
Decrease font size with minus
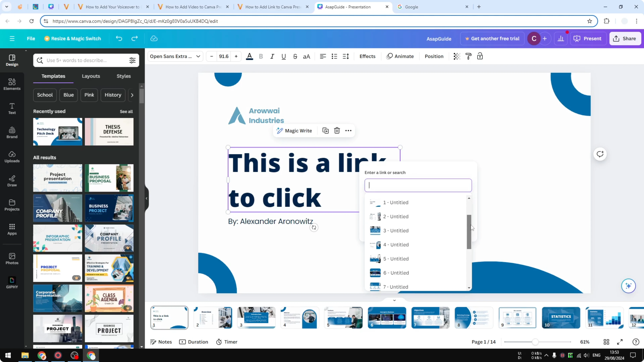point(212,56)
